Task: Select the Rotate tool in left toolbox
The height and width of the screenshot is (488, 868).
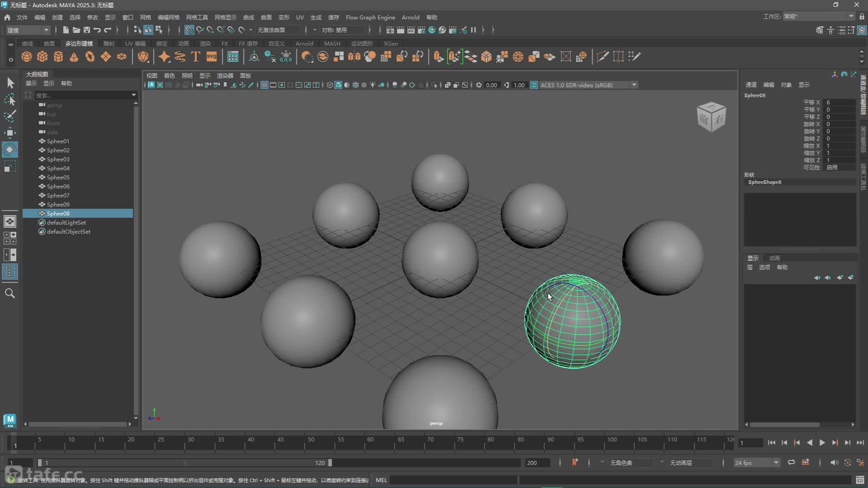Action: click(x=9, y=150)
